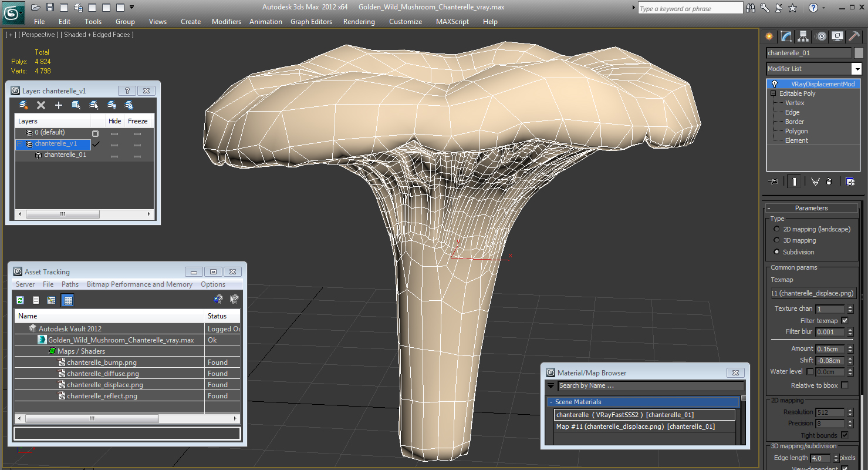The image size is (868, 470).
Task: Enable Relative to bbox checkbox
Action: click(845, 385)
